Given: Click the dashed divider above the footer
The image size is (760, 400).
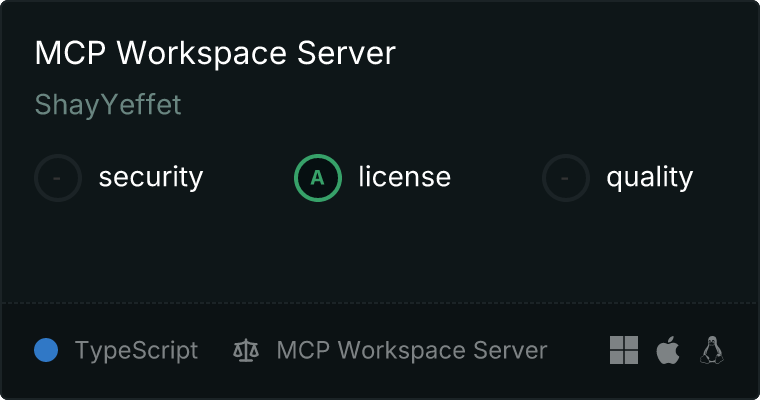Looking at the screenshot, I should (x=380, y=302).
